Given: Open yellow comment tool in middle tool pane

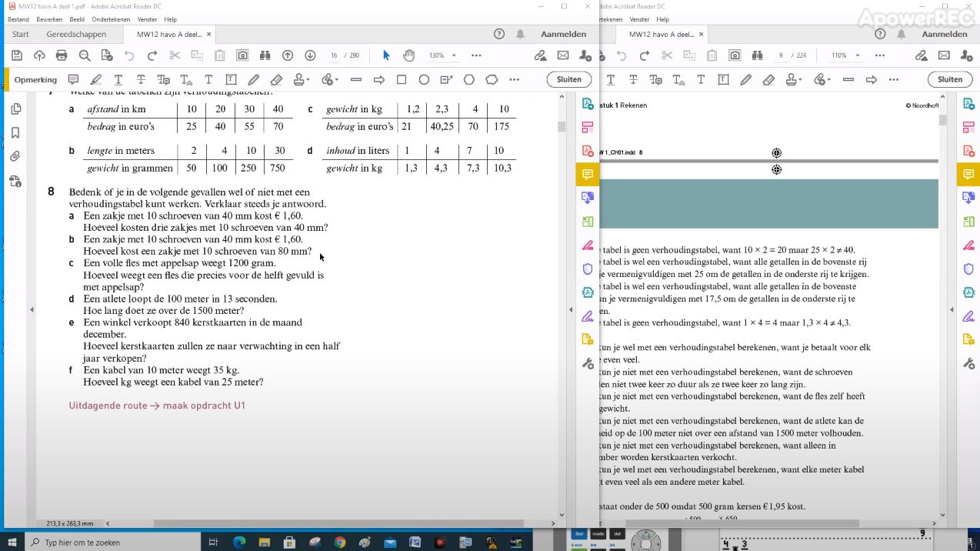Looking at the screenshot, I should tap(588, 175).
